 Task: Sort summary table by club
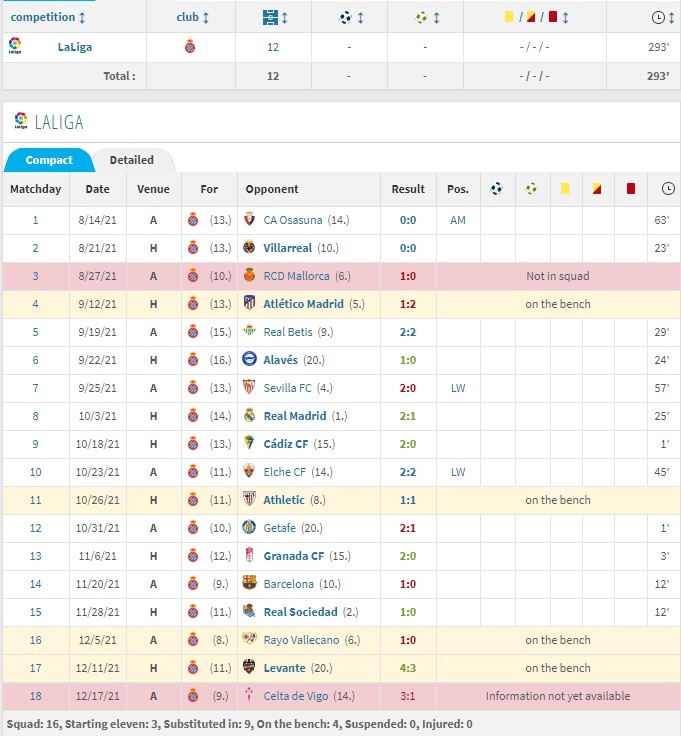(192, 17)
